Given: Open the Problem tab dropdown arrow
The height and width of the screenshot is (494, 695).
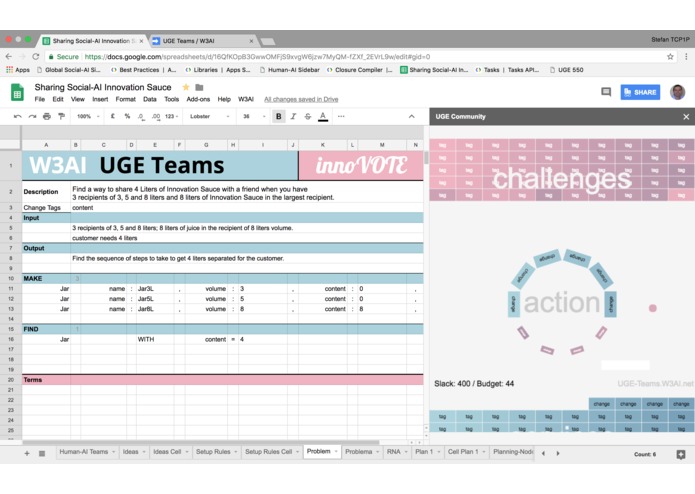Looking at the screenshot, I should click(336, 452).
